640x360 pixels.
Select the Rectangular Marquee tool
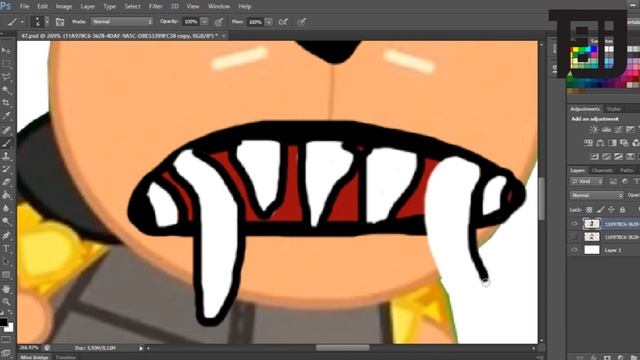[6, 64]
